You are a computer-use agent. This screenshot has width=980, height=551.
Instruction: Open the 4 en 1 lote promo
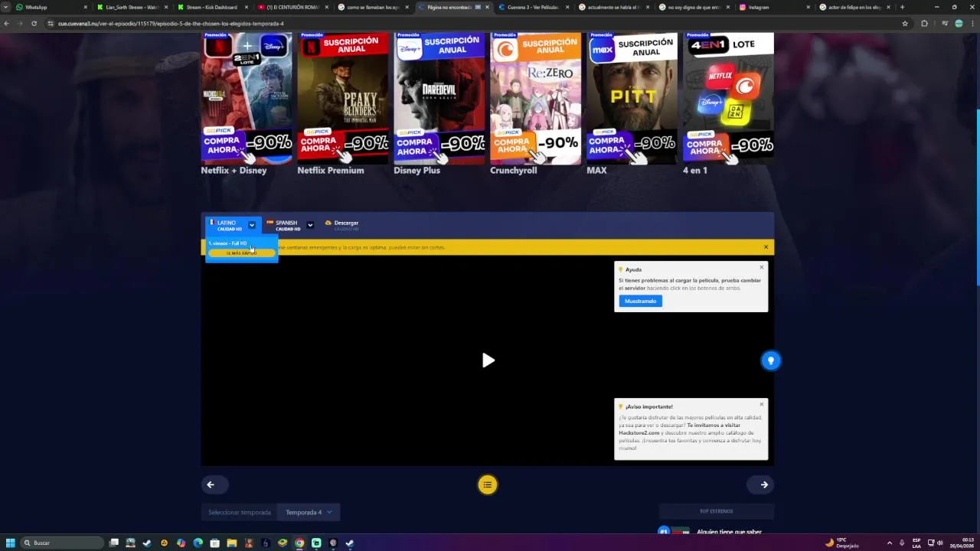(x=728, y=98)
